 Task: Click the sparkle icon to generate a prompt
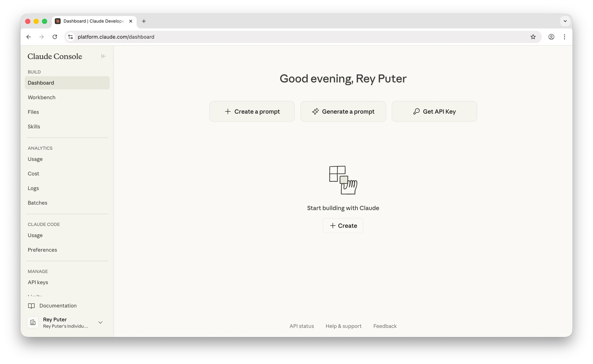click(x=316, y=111)
